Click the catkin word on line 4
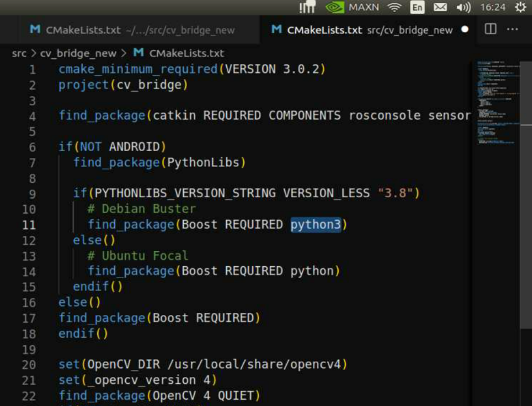The height and width of the screenshot is (406, 532). [x=174, y=116]
